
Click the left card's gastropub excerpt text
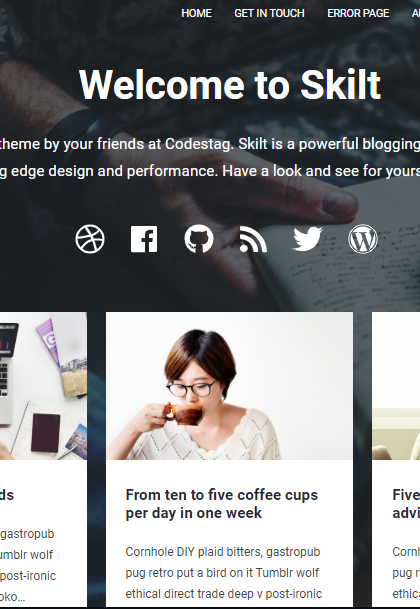28,565
